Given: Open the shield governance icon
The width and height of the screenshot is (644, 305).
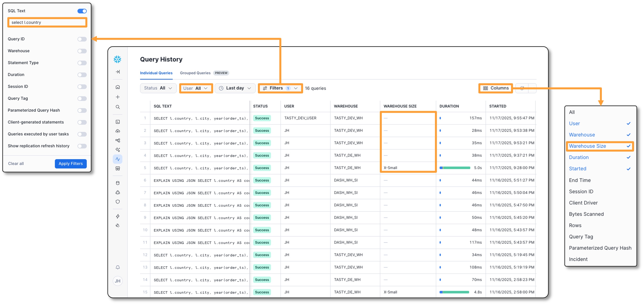Looking at the screenshot, I should coord(118,202).
